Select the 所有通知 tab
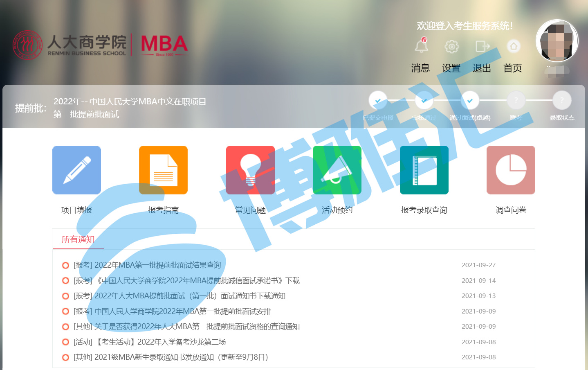588x370 pixels. click(x=78, y=239)
